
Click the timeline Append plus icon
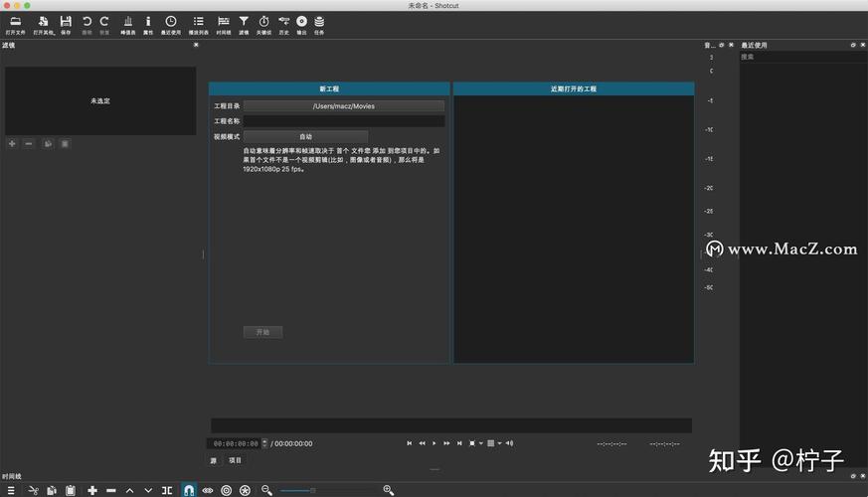92,490
